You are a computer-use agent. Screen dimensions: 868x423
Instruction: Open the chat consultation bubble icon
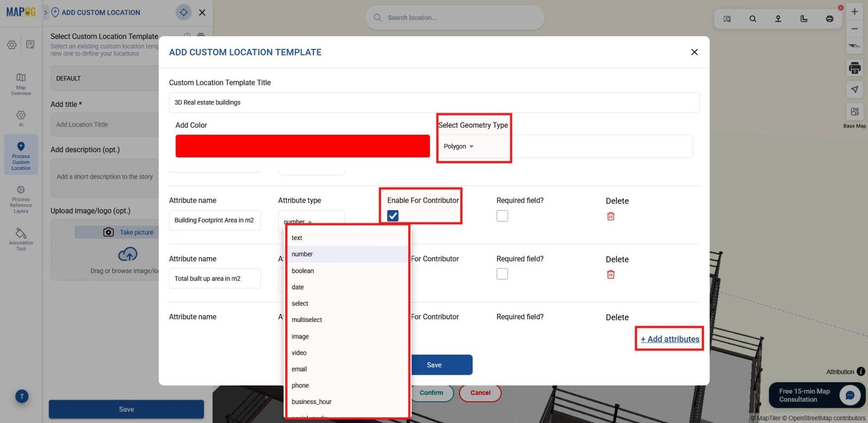[850, 395]
